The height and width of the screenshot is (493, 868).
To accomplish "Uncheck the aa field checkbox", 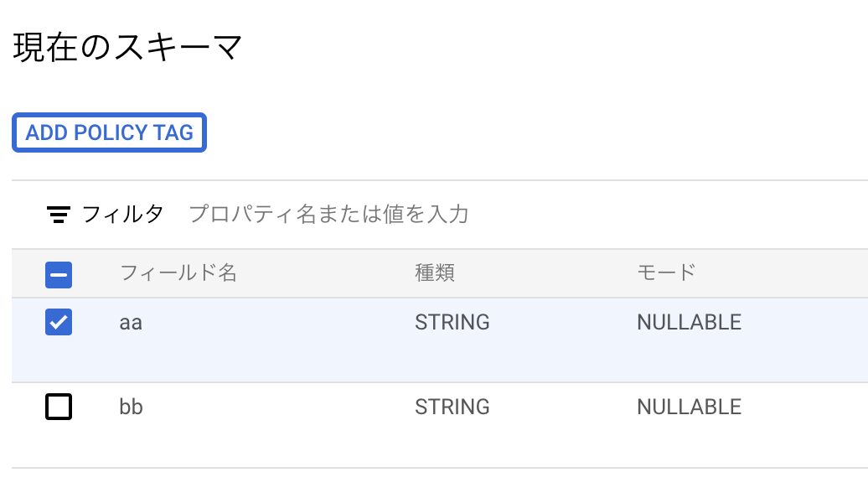I will pyautogui.click(x=59, y=322).
